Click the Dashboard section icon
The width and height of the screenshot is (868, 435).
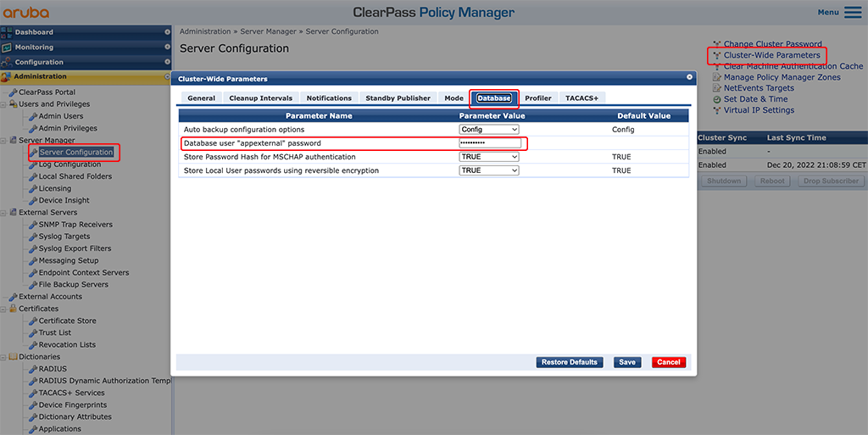[7, 32]
